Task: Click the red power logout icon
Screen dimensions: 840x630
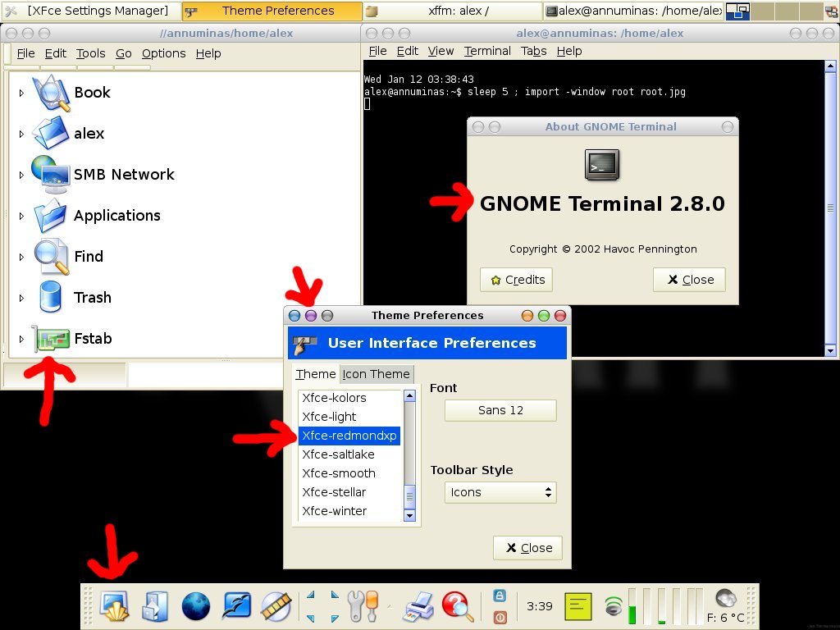Action: tap(500, 617)
